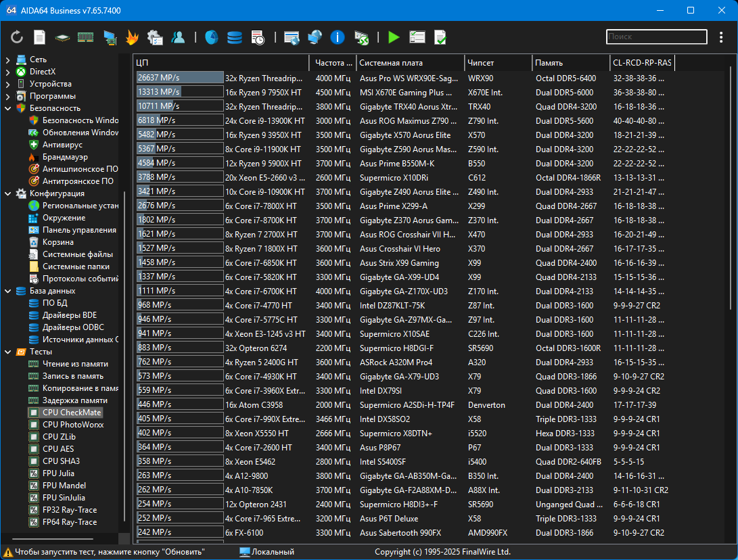The height and width of the screenshot is (560, 738).
Task: Sort by the Чипсет column header
Action: click(x=498, y=63)
